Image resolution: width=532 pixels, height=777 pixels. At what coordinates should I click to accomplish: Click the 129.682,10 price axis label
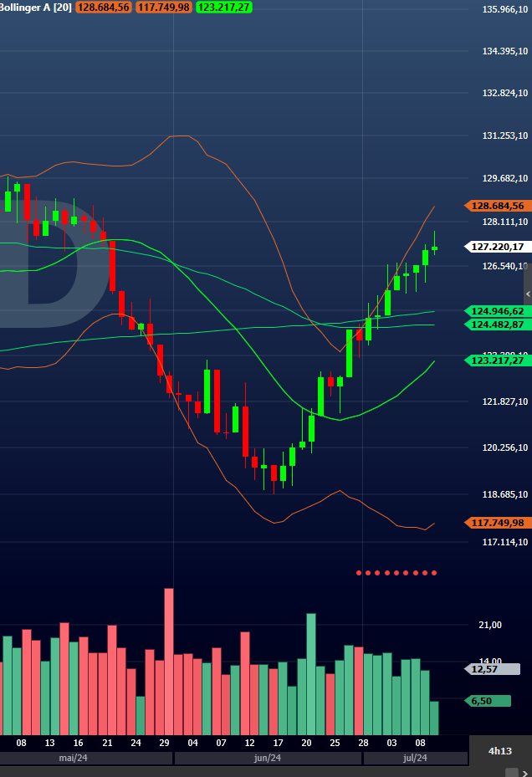click(x=504, y=178)
